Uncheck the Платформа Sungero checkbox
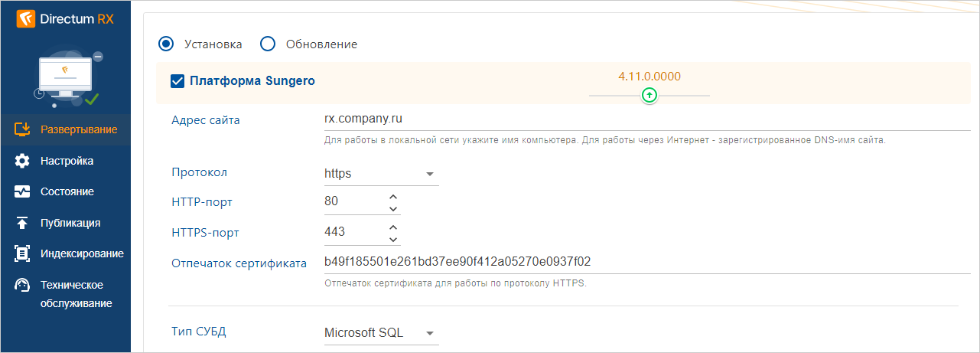Image resolution: width=980 pixels, height=353 pixels. click(x=177, y=81)
